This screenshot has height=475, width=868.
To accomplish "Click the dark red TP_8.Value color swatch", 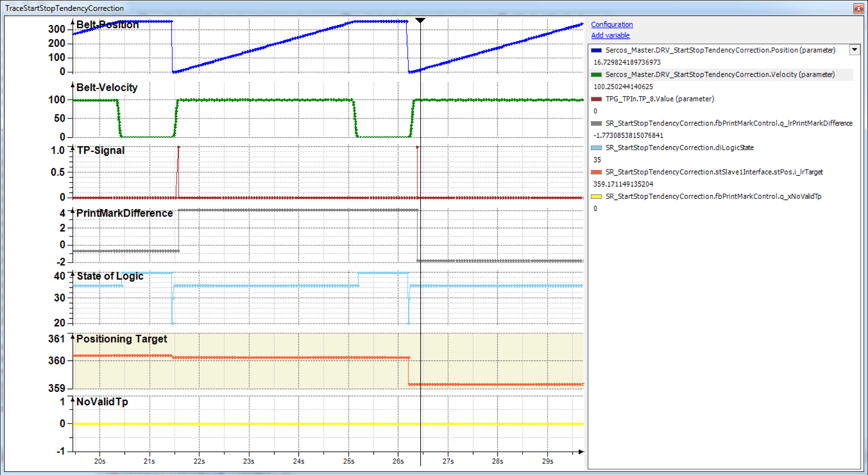I will 596,99.
